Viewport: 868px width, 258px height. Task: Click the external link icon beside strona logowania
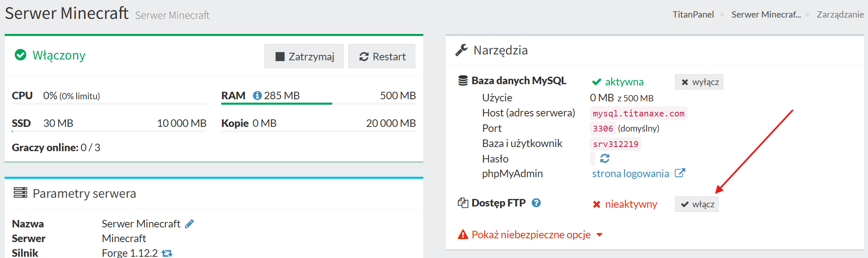680,173
